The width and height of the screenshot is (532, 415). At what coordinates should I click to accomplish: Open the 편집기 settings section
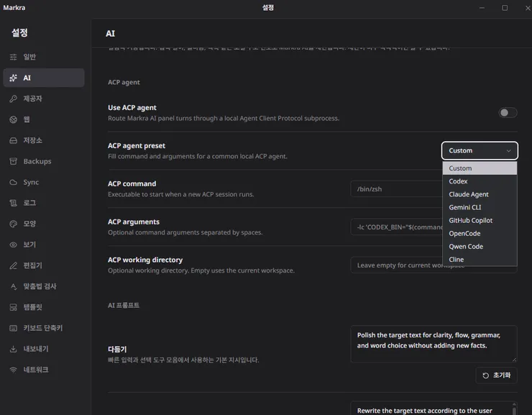pos(44,265)
